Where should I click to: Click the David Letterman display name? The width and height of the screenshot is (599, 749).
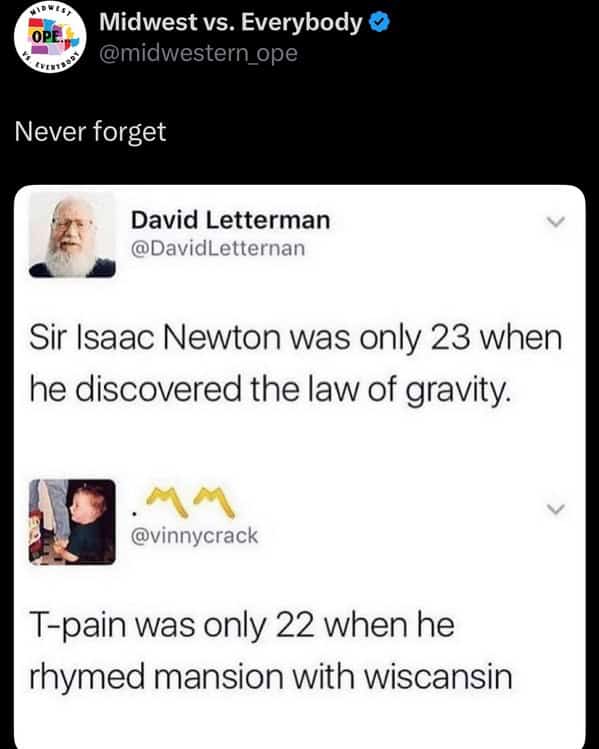coord(231,220)
